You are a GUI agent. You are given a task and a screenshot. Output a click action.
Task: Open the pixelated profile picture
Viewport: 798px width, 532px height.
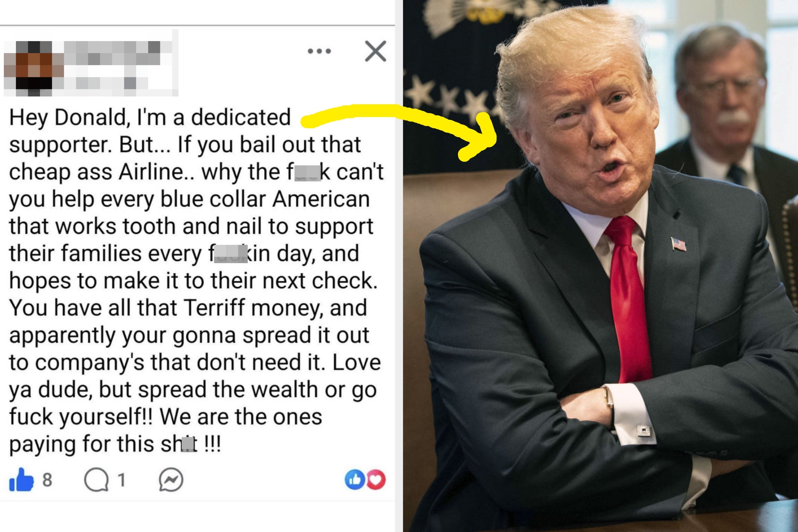tap(34, 69)
